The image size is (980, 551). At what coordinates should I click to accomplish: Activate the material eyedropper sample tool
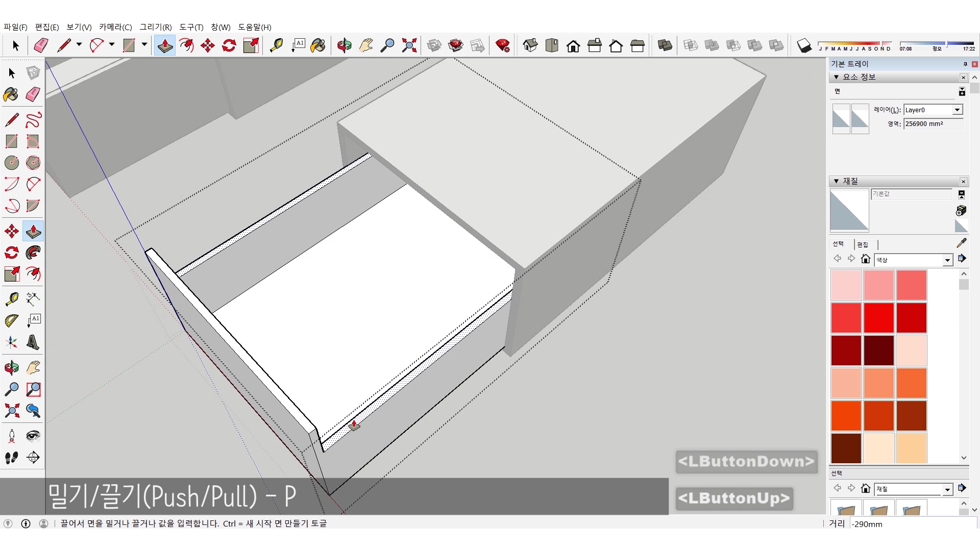click(961, 243)
